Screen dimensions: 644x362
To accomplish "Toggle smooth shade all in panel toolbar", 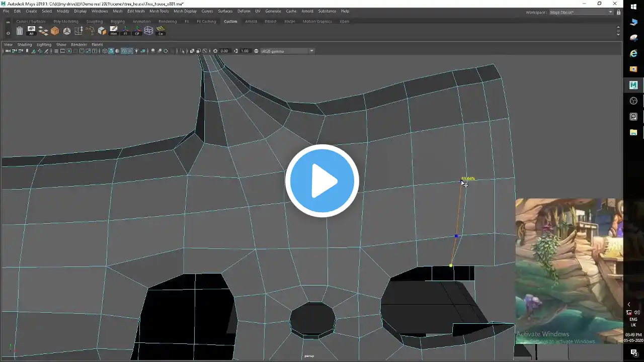I will point(111,51).
